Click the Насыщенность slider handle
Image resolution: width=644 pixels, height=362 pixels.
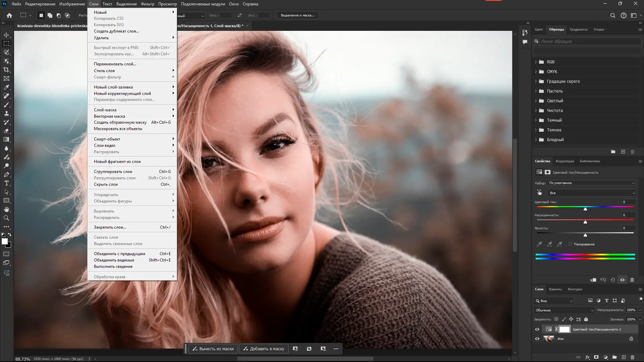pos(585,222)
